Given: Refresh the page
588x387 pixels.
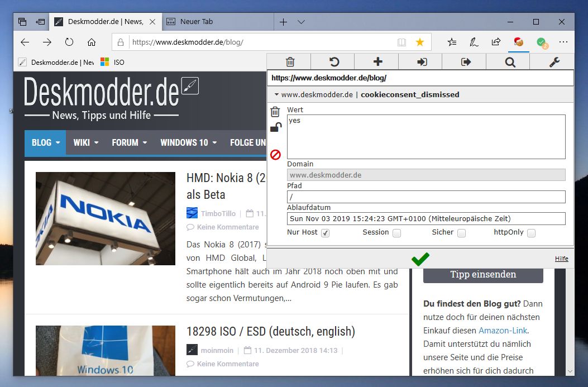Looking at the screenshot, I should tap(69, 42).
